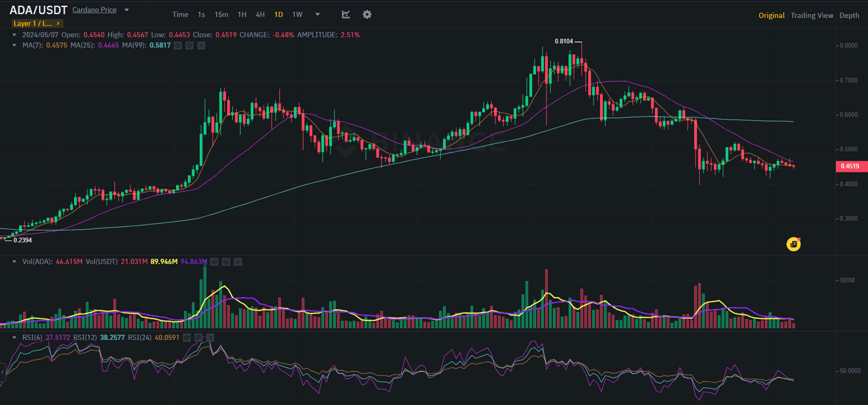This screenshot has height=405, width=868.
Task: Click the yellow floating feedback icon
Action: (793, 244)
